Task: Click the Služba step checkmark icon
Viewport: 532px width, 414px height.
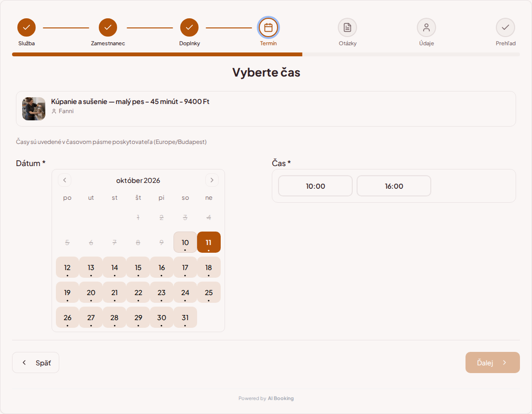Action: tap(27, 27)
